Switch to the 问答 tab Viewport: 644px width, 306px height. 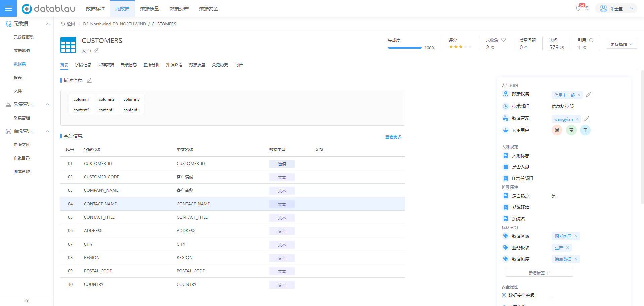pos(239,64)
